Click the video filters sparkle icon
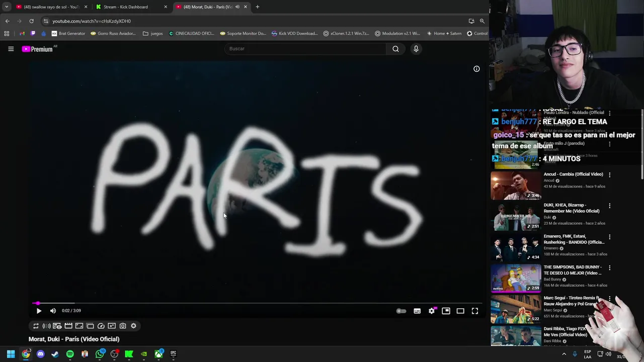This screenshot has height=362, width=644. [112, 326]
